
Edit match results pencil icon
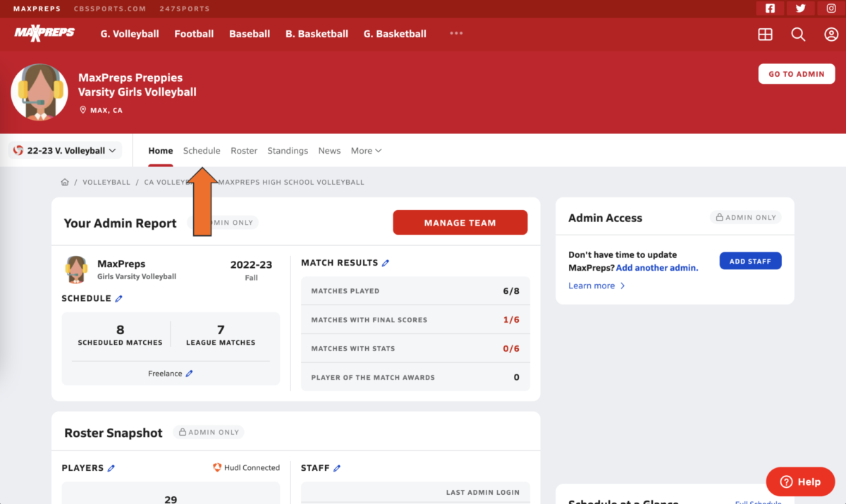(385, 263)
